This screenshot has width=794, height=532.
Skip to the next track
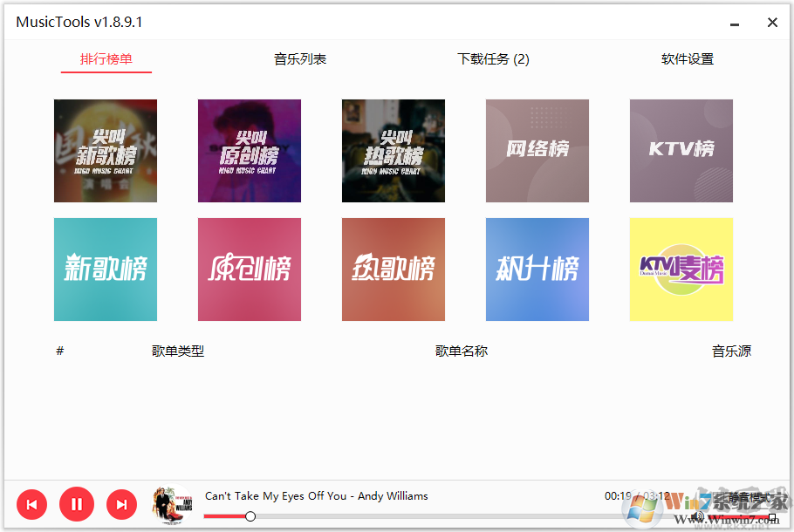(121, 504)
